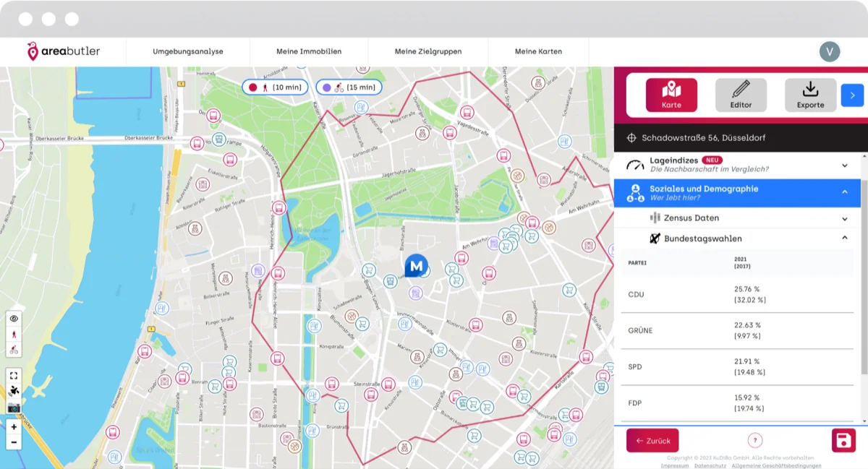Open the Umgebungsanalyse menu
Image resolution: width=868 pixels, height=469 pixels.
pos(188,51)
